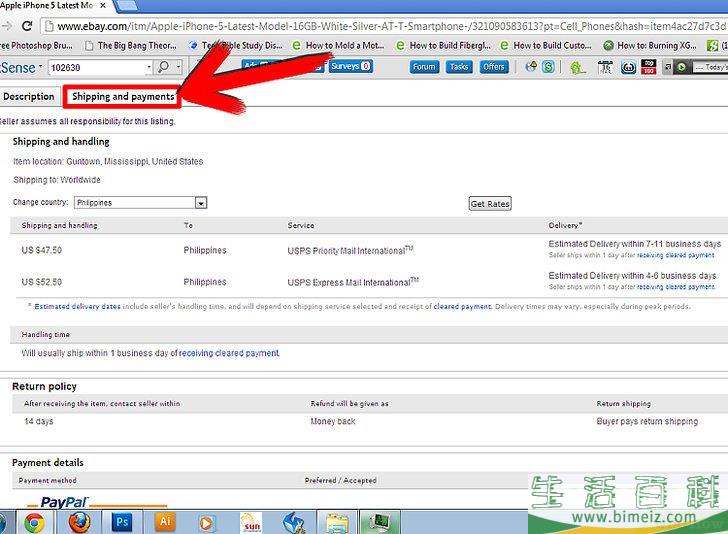Click the Estimated delivery dates link
This screenshot has width=728, height=534.
point(77,306)
